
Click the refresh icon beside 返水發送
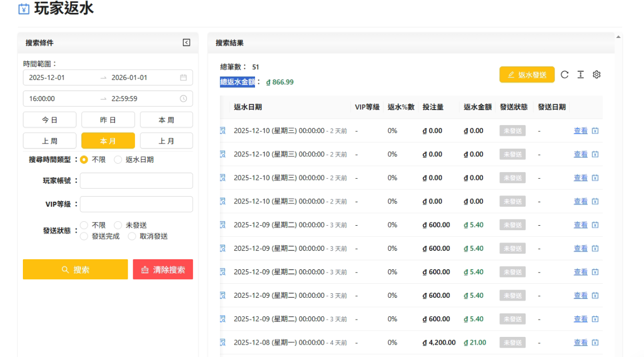pos(564,75)
